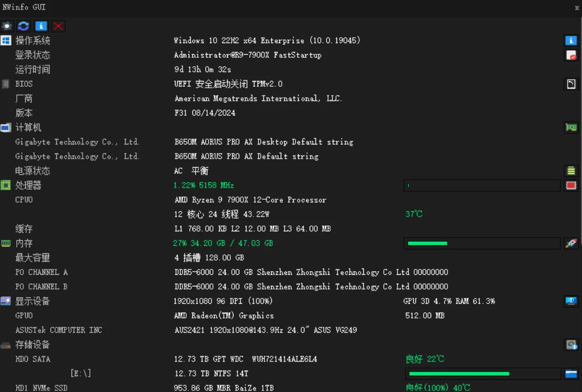Open the info button in the top toolbar

(41, 26)
